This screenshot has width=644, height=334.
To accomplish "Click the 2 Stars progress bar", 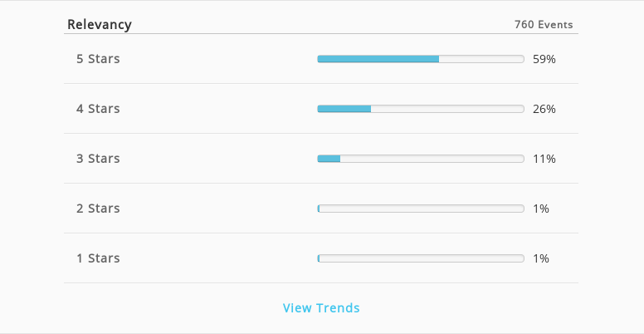I will 421,209.
